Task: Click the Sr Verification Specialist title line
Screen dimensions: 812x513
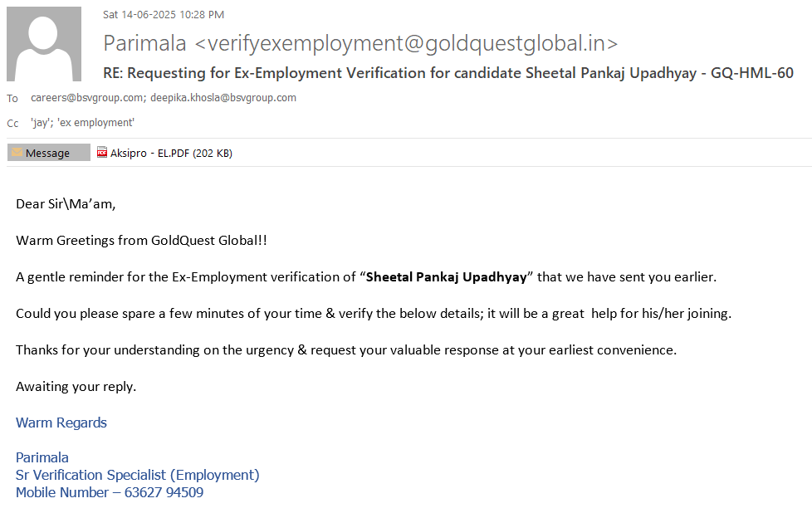Action: click(138, 475)
